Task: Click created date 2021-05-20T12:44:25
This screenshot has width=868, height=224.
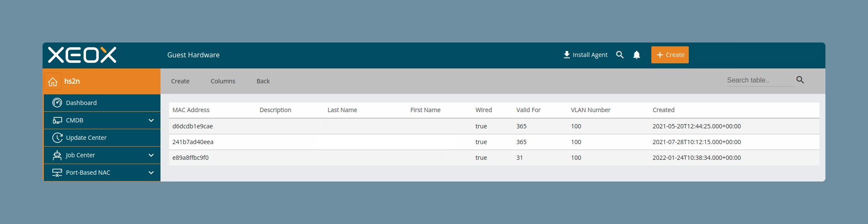Action: pos(696,126)
